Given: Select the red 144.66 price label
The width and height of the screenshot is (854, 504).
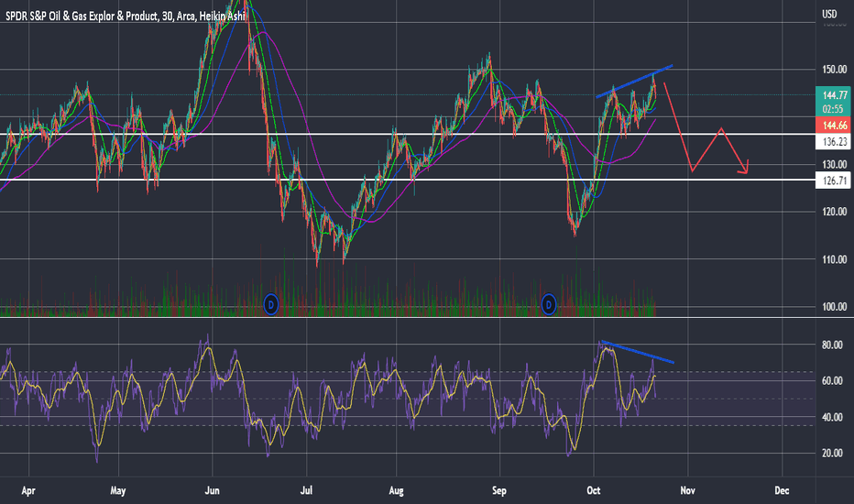Looking at the screenshot, I should [x=835, y=126].
